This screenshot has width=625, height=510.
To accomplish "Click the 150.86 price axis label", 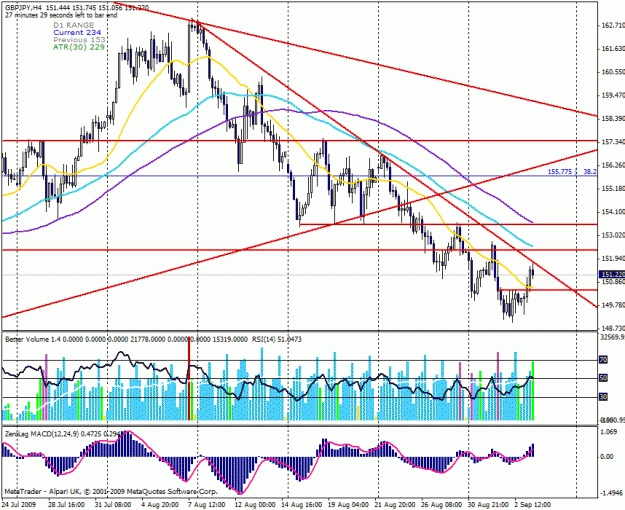I will point(613,282).
